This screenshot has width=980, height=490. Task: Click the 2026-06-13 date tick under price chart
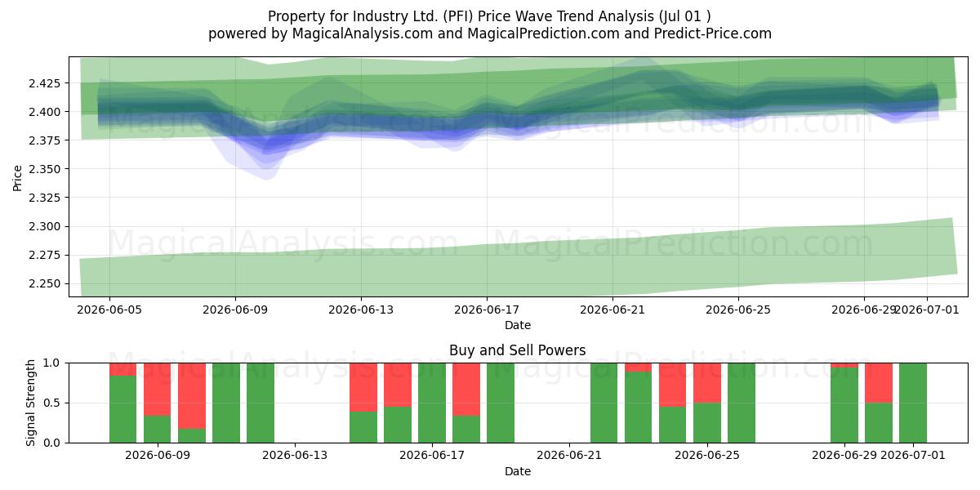coord(361,310)
